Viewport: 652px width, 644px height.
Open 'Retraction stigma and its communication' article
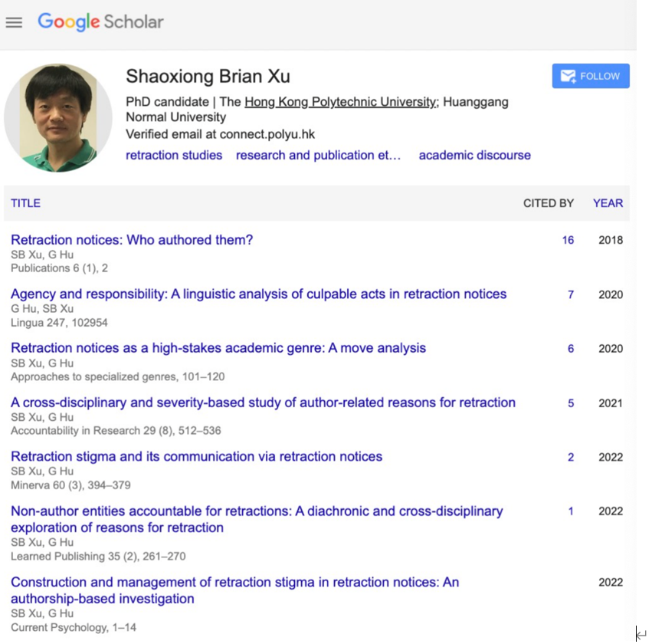[x=196, y=456]
